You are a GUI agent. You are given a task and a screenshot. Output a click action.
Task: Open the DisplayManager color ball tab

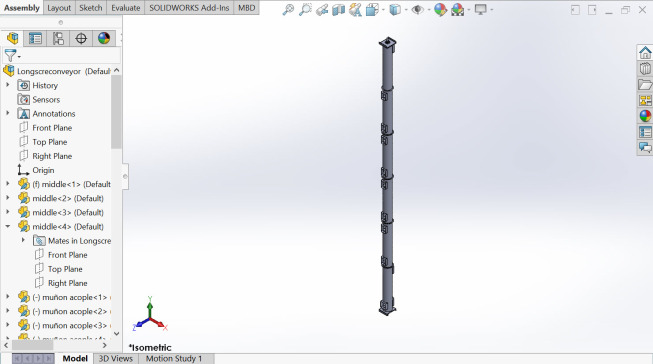(x=104, y=39)
